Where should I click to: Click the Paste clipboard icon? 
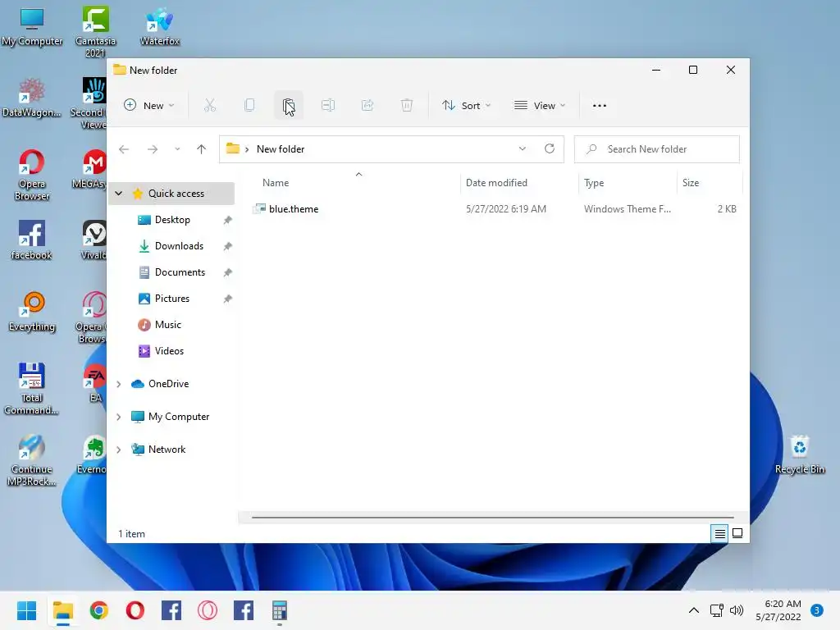pyautogui.click(x=288, y=106)
